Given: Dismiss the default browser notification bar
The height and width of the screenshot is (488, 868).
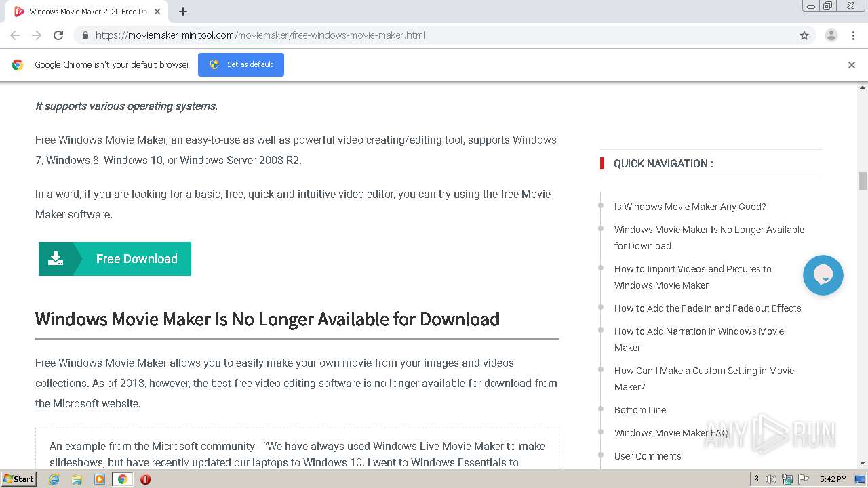Looking at the screenshot, I should tap(852, 65).
